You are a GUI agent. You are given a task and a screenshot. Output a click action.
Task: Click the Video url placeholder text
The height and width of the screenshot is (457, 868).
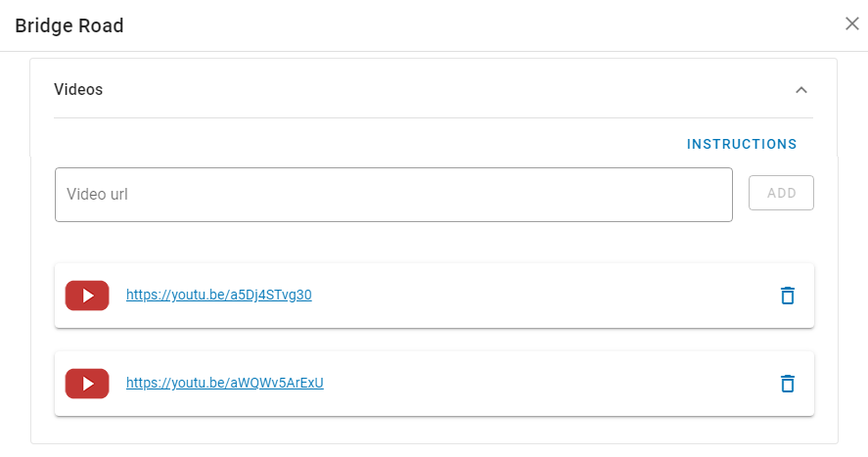tap(97, 194)
